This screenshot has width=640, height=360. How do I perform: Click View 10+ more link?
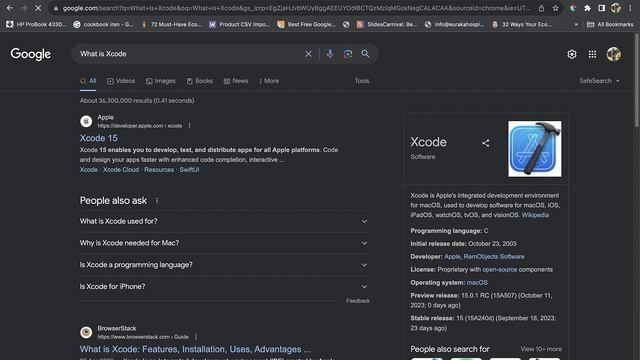coord(541,349)
